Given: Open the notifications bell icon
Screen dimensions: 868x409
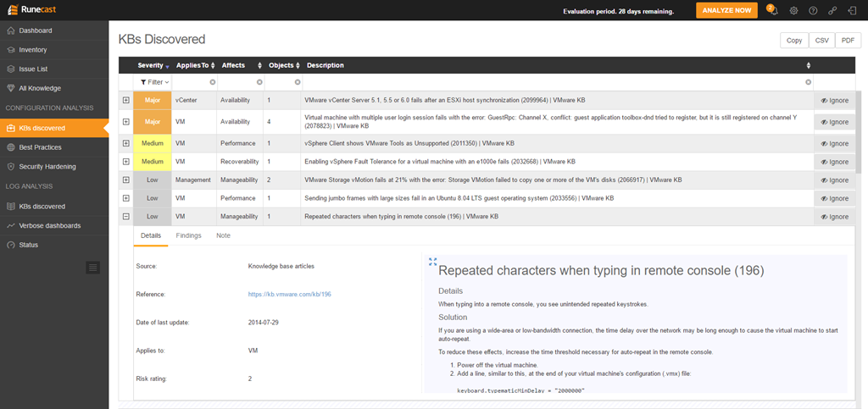Looking at the screenshot, I should [774, 10].
